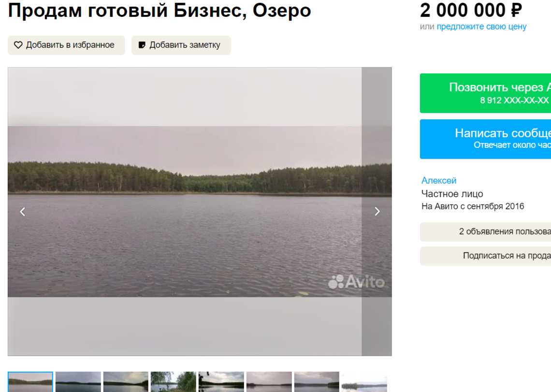The width and height of the screenshot is (551, 392).
Task: Select the first highlighted lake thumbnail
Action: pos(30,382)
